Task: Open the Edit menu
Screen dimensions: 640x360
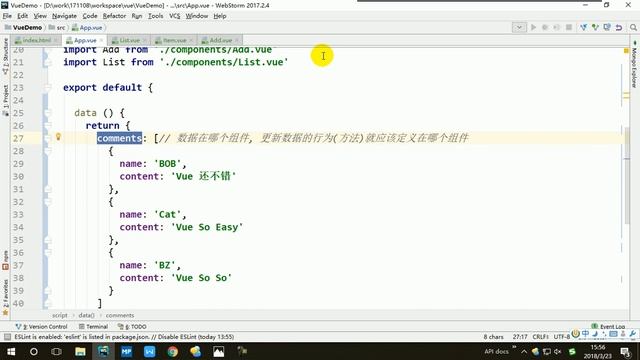Action: (22, 16)
